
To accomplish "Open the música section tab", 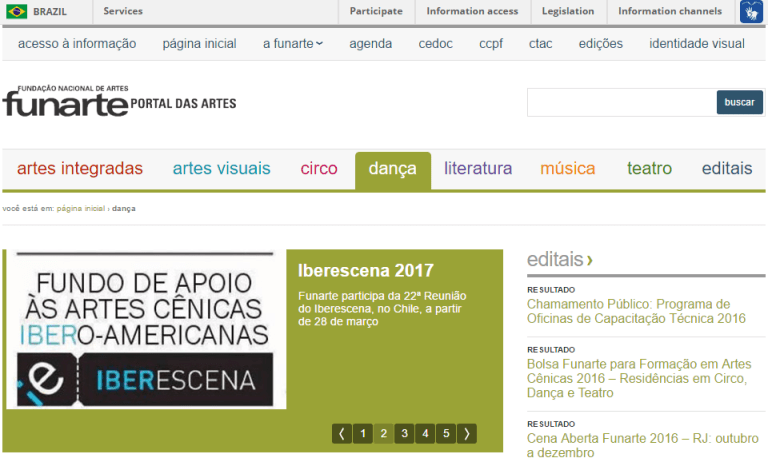I will [x=567, y=169].
